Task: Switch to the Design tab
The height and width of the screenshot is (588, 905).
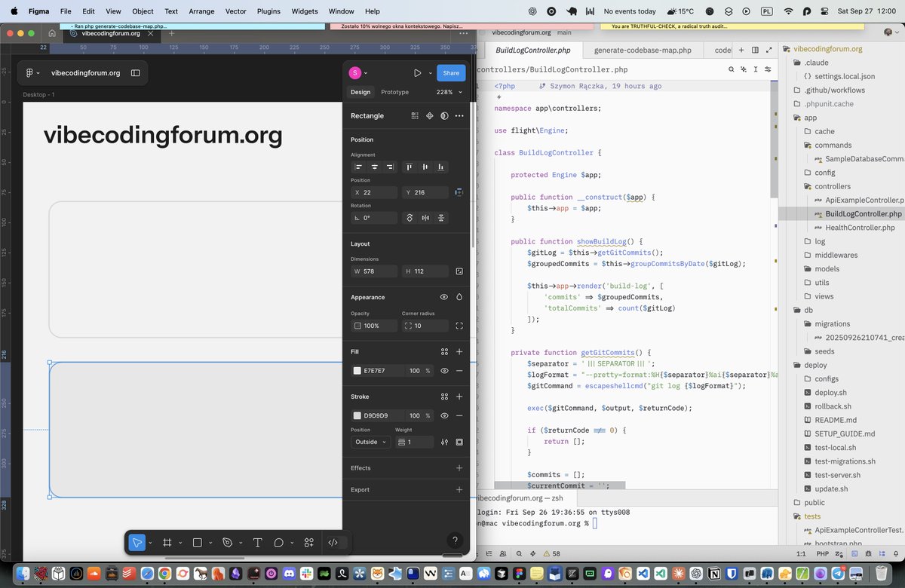Action: coord(360,92)
